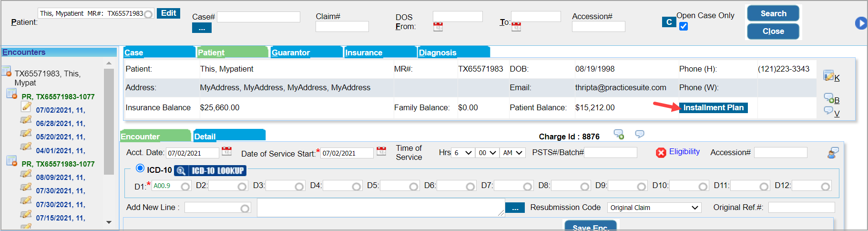Open encounter 05/20/2021, 11, in tree
The width and height of the screenshot is (868, 231).
coord(61,137)
